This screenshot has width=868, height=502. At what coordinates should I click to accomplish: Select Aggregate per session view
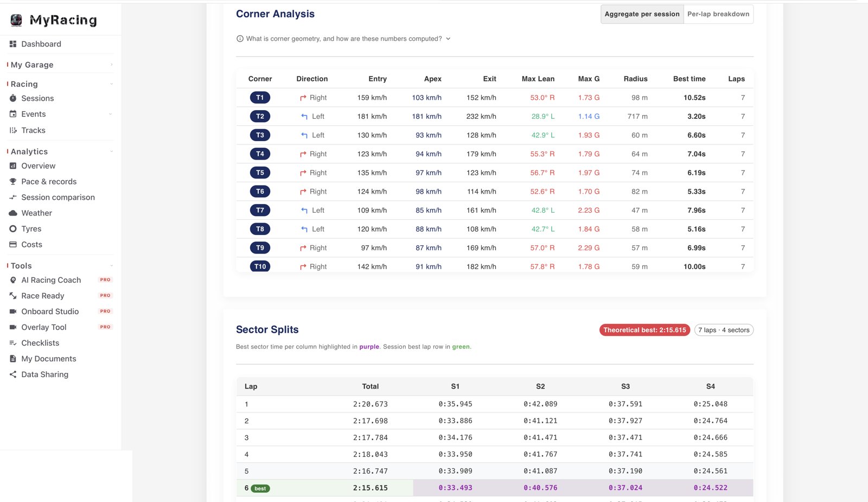tap(642, 14)
